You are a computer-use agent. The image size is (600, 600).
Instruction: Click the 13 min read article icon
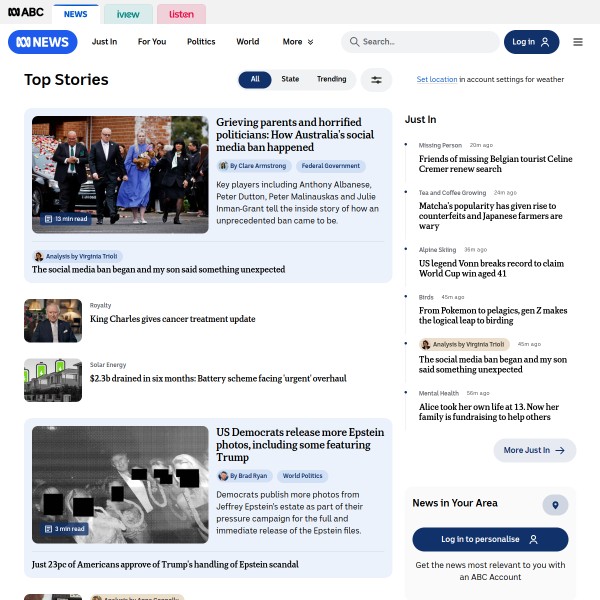[49, 219]
